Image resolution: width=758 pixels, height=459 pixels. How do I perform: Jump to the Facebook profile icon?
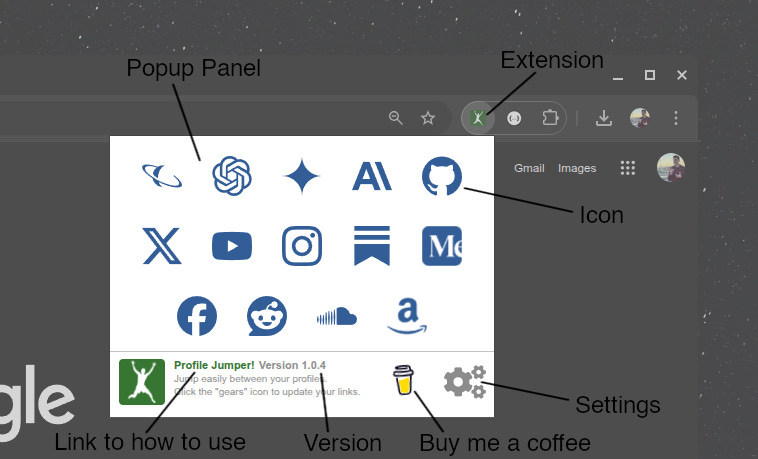point(197,316)
